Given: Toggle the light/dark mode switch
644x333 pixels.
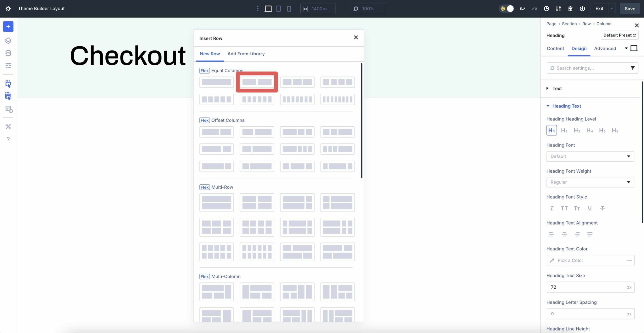Looking at the screenshot, I should point(506,8).
